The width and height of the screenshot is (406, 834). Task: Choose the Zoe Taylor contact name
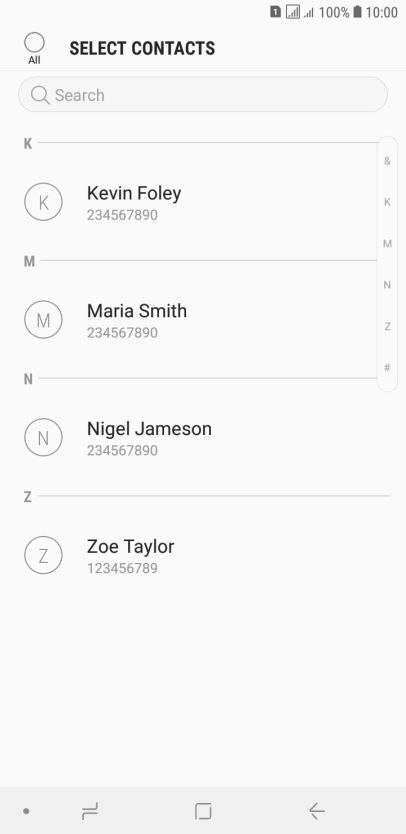pos(130,546)
